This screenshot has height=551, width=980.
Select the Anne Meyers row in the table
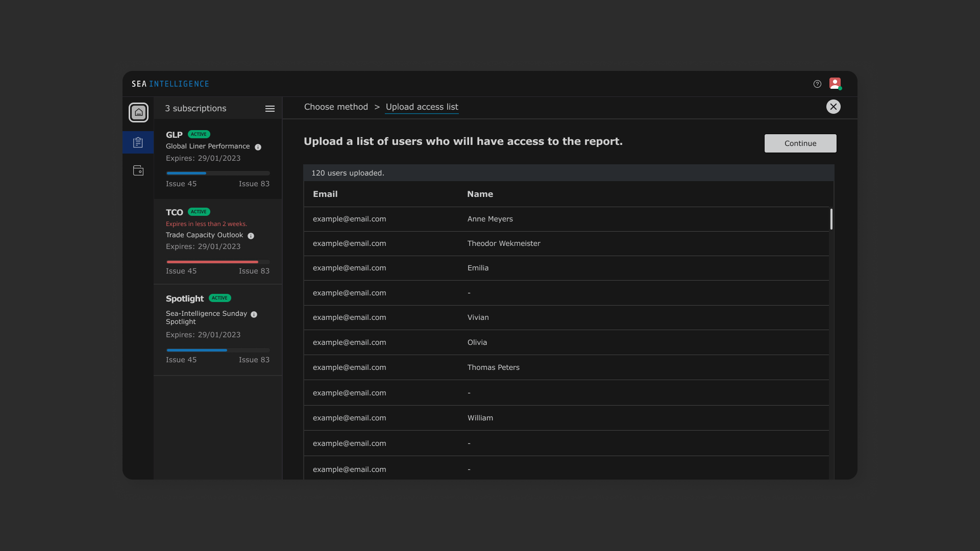(x=567, y=219)
